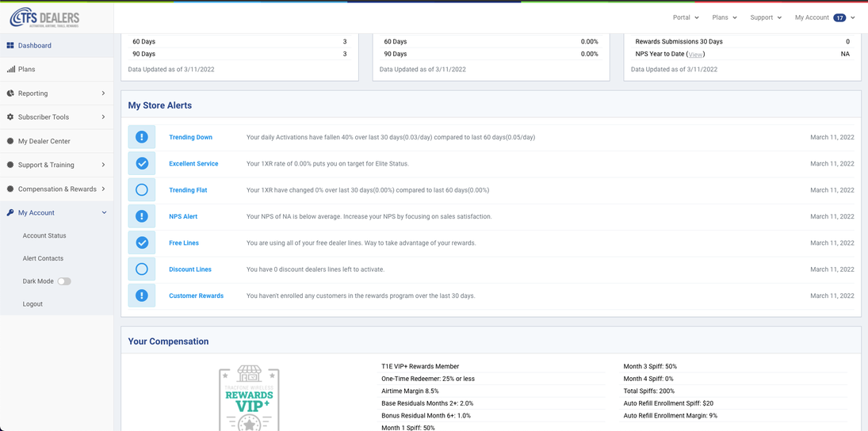The height and width of the screenshot is (431, 868).
Task: Click the Customer Rewards exclamation icon
Action: point(142,296)
